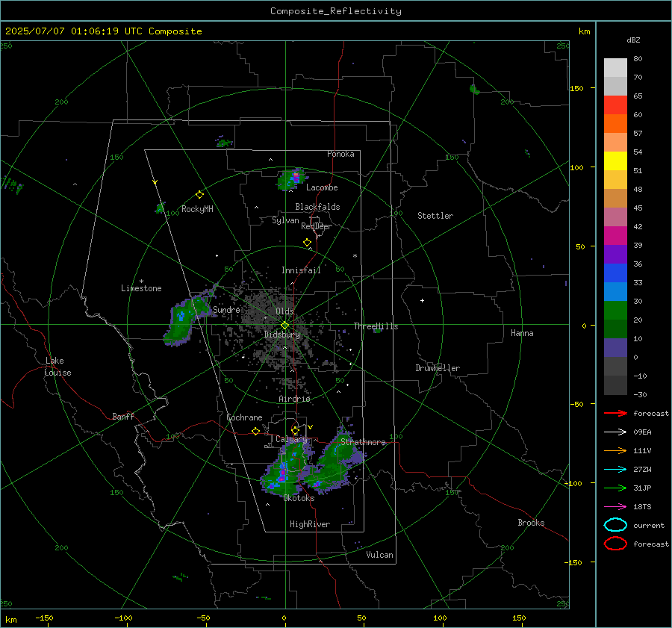Click the bright yellow legend color swatch
Image resolution: width=672 pixels, height=628 pixels.
click(x=615, y=161)
